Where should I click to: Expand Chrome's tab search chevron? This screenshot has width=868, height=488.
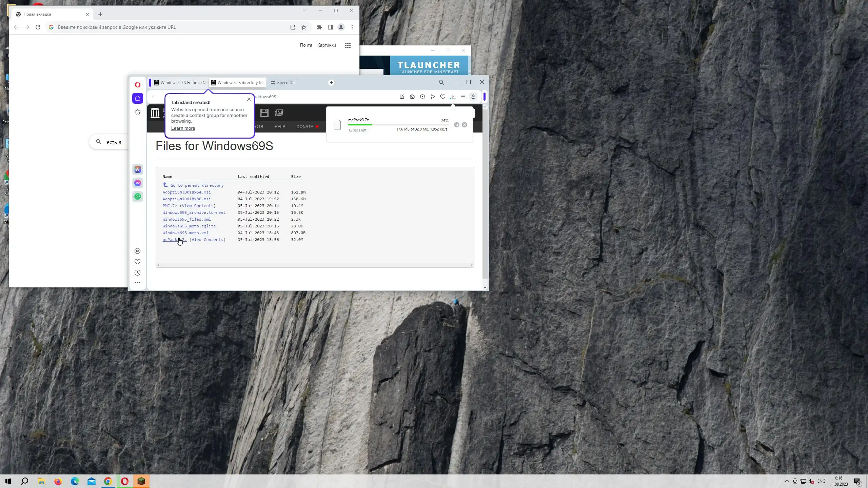coord(304,11)
